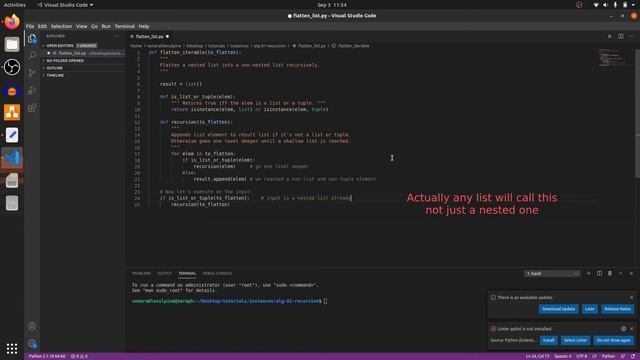The image size is (640, 360).
Task: Open the text editor from the dock
Action: pyautogui.click(x=12, y=135)
